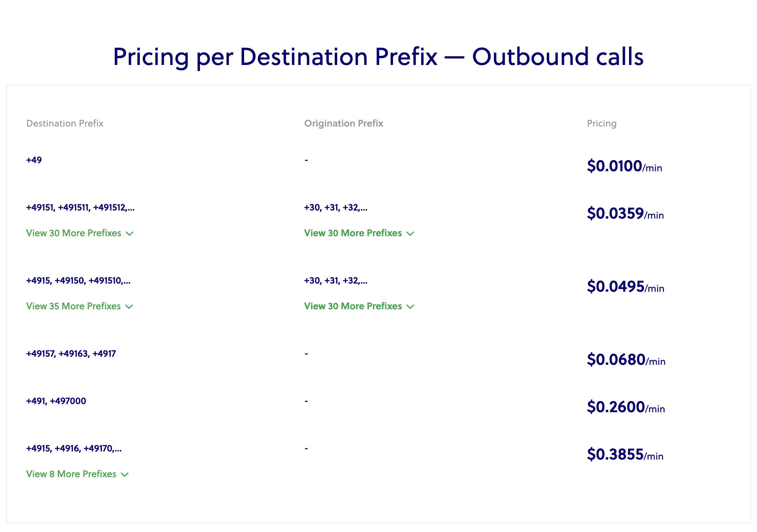
Task: Click the +491, +497000 prefixes
Action: (x=56, y=401)
